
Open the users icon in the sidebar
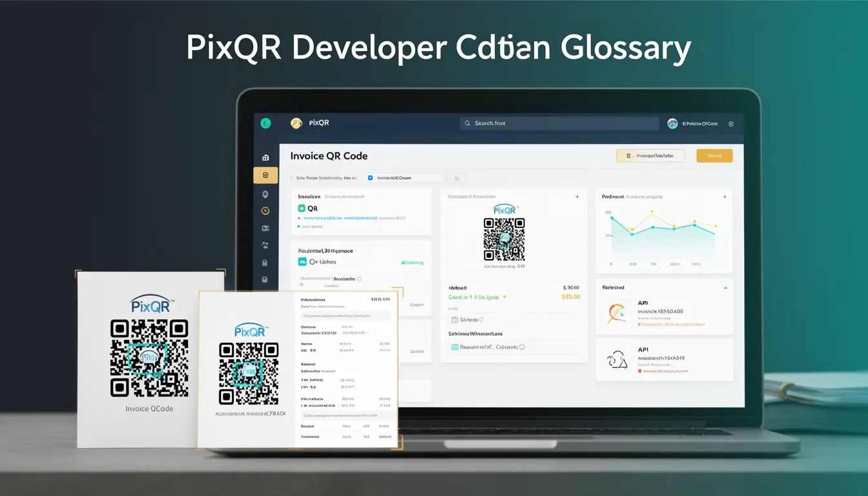(265, 245)
